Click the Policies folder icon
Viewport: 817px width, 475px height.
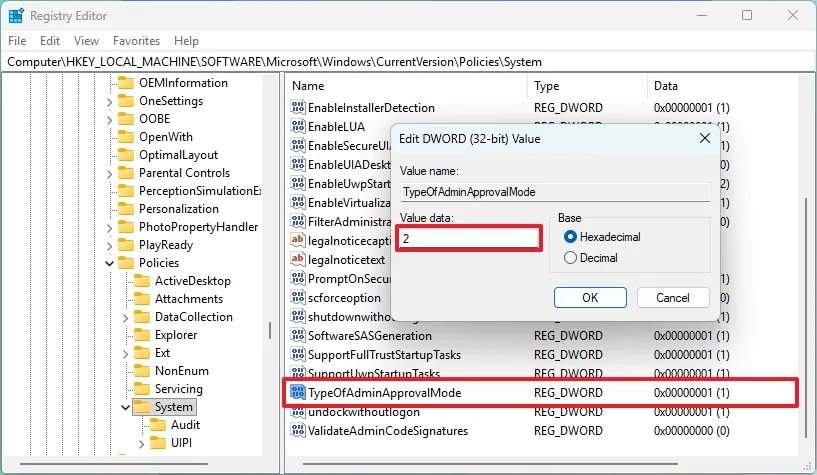pyautogui.click(x=126, y=262)
